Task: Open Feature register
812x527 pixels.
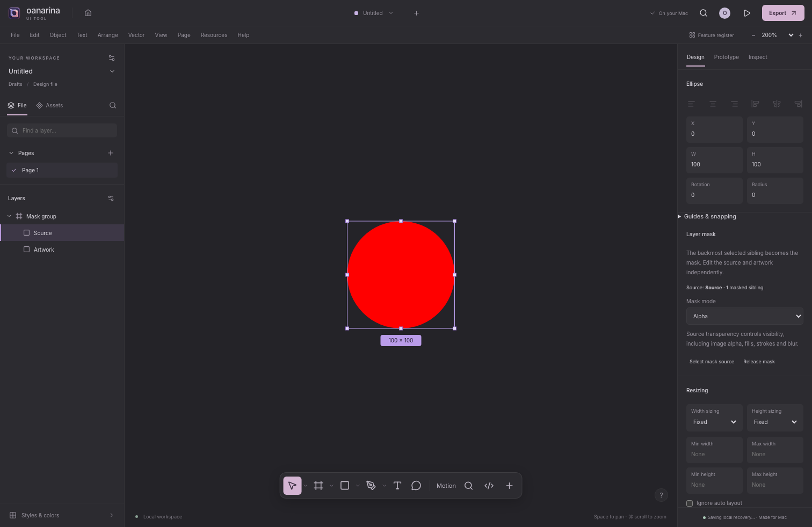Action: (712, 35)
